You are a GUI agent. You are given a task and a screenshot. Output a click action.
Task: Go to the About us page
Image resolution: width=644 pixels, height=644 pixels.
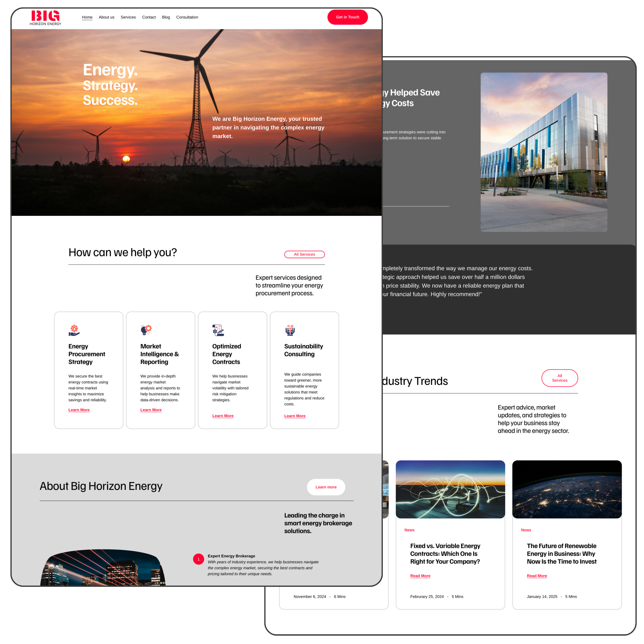[106, 17]
